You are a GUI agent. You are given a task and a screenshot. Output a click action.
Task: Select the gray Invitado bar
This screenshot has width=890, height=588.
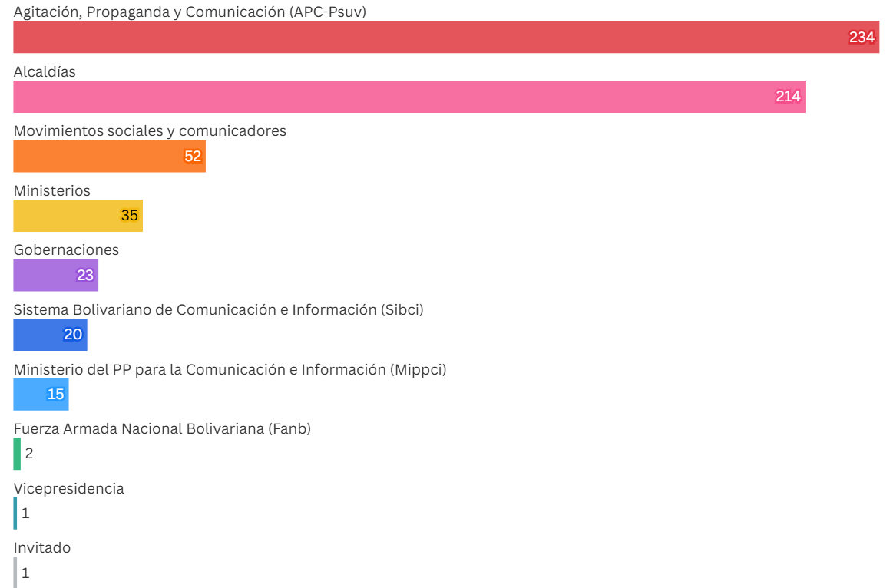(15, 573)
